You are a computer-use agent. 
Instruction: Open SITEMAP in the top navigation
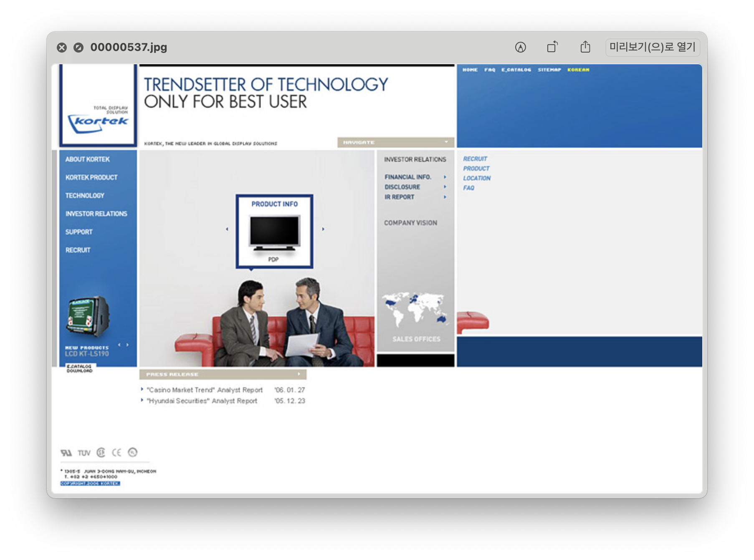[x=549, y=70]
